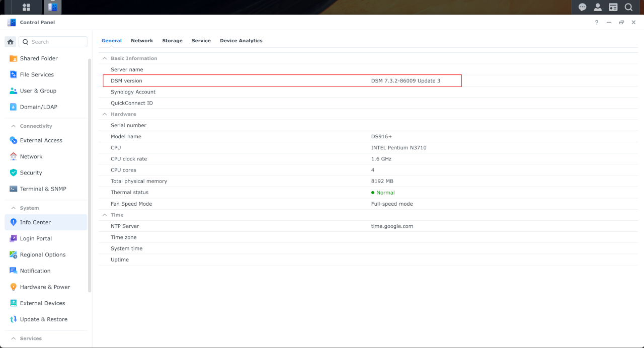Screen dimensions: 644x348
Task: Select the time.google.com NTP value
Action: [392, 226]
